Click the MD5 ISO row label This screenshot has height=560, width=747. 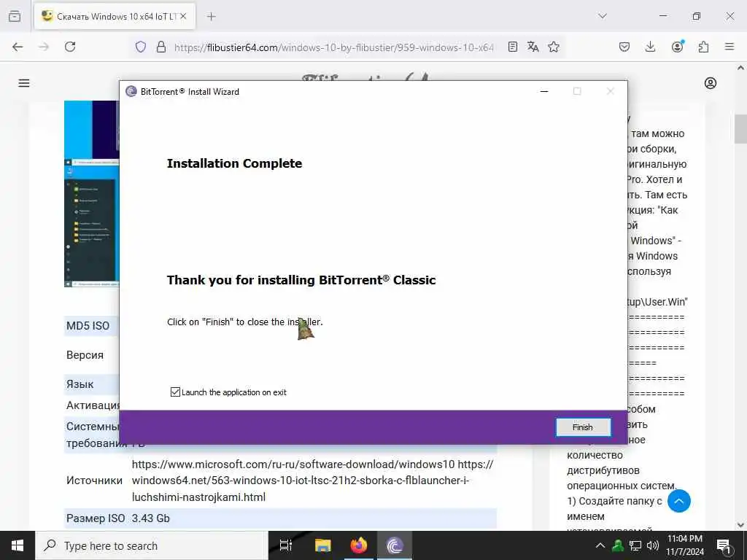point(88,326)
